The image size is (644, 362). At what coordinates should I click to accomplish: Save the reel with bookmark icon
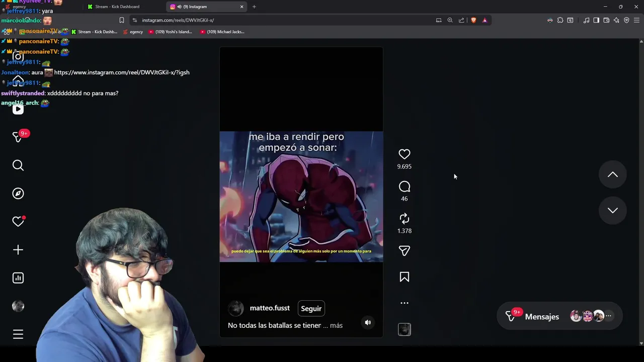tap(405, 277)
